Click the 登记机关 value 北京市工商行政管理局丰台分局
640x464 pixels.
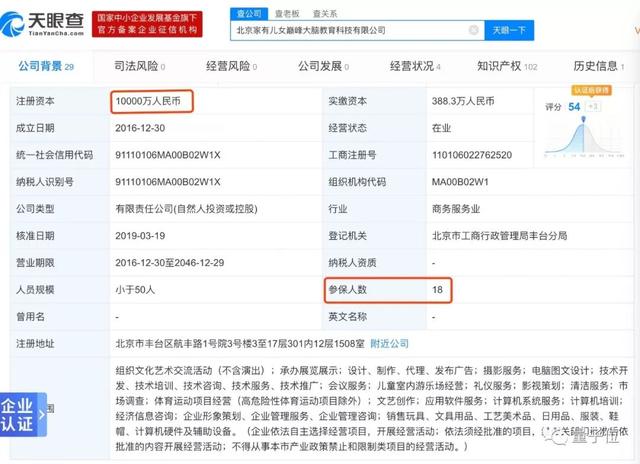[x=500, y=236]
